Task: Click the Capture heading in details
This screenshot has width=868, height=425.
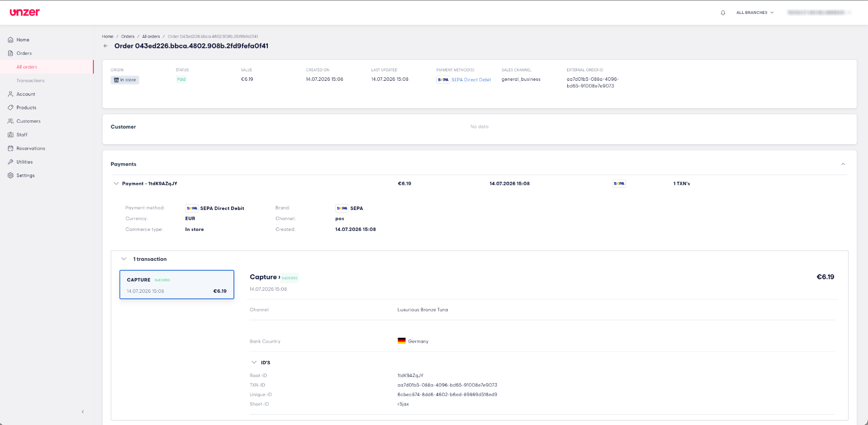Action: pyautogui.click(x=263, y=277)
